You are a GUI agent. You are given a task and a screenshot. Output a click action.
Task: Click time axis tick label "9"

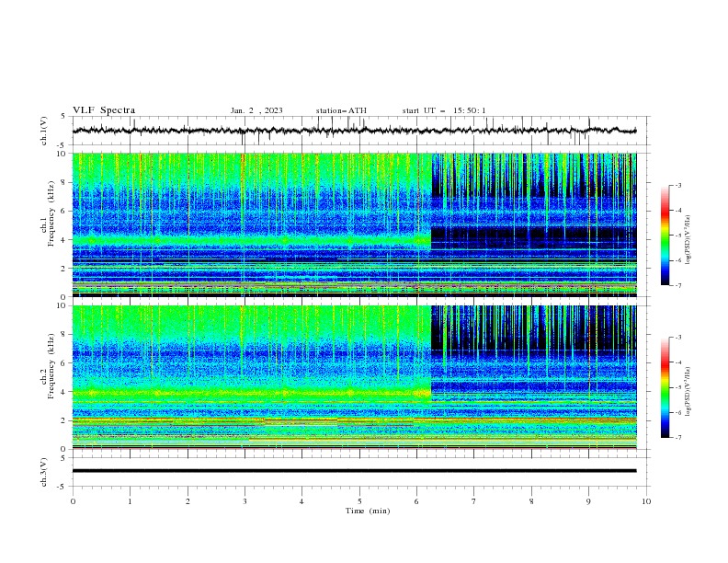[x=588, y=501]
